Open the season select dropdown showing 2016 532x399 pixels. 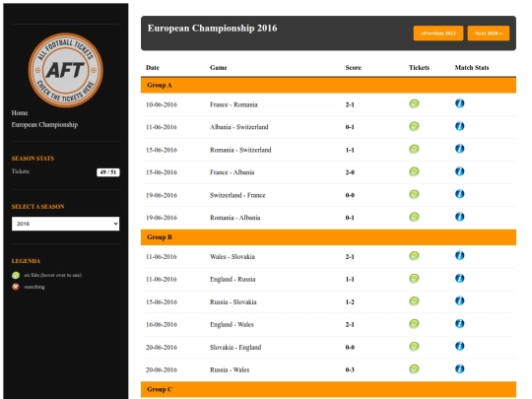(65, 224)
